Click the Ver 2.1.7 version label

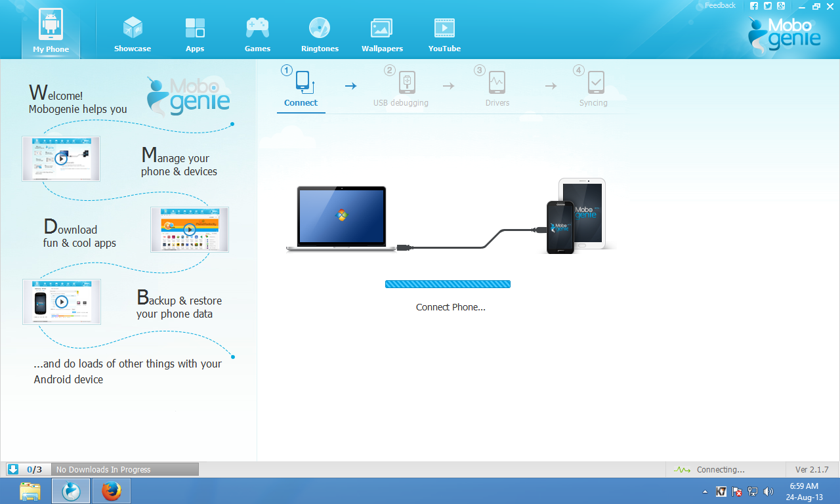tap(812, 470)
